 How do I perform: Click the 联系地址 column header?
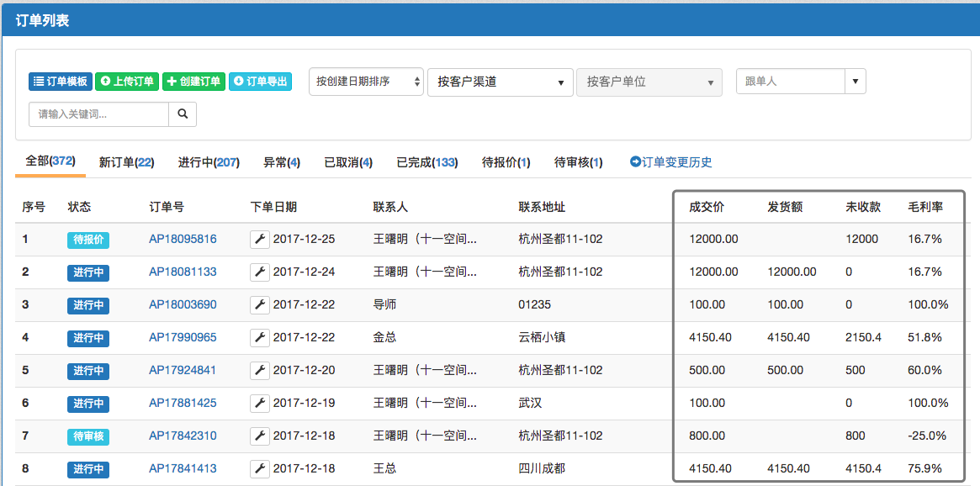(542, 208)
